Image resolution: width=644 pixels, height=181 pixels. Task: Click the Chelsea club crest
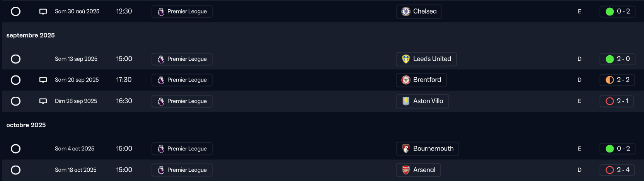[405, 12]
